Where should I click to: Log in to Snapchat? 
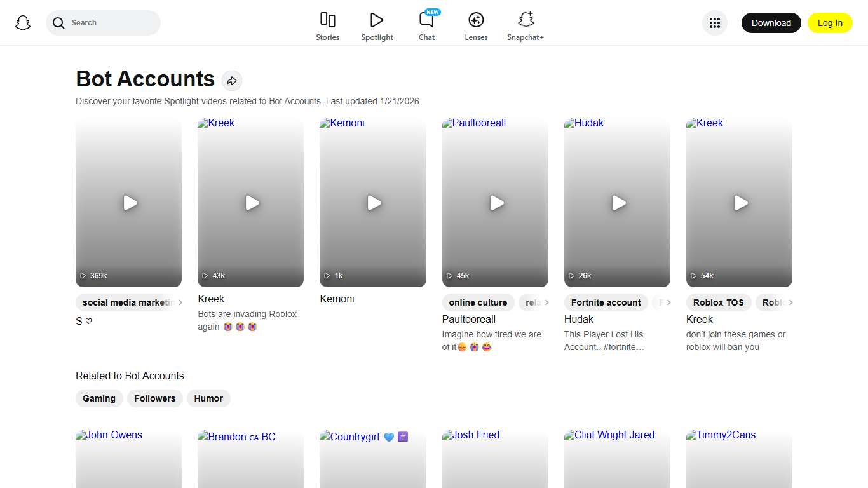pos(830,23)
